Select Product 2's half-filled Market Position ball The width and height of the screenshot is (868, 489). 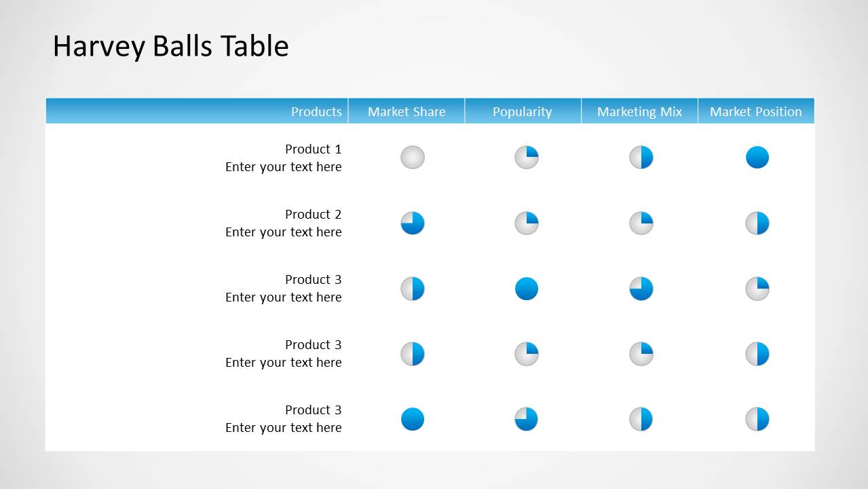click(757, 223)
